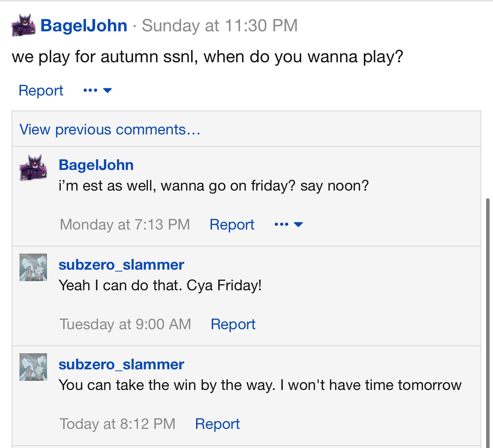Open BagelJohn's avatar on the main post

coord(24,26)
